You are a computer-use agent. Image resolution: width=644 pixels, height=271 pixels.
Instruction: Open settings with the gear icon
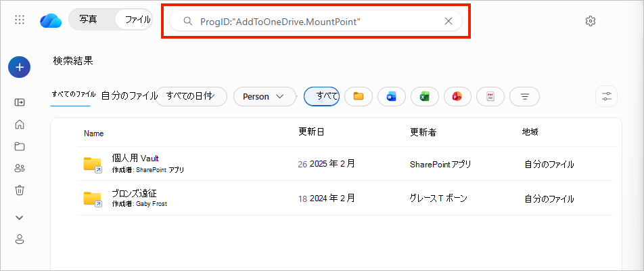point(590,21)
